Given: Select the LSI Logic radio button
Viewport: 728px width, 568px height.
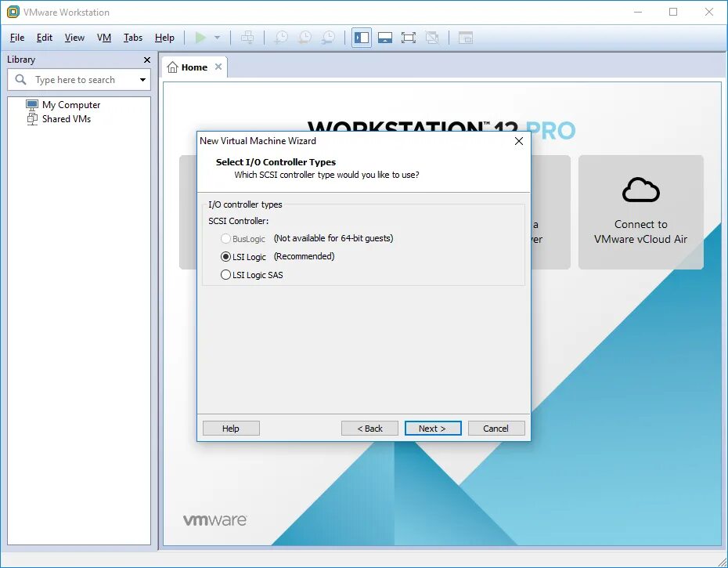Looking at the screenshot, I should (x=225, y=256).
